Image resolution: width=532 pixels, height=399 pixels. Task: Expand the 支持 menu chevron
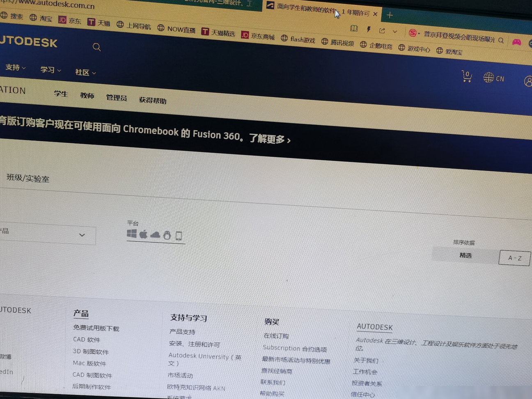pos(24,68)
